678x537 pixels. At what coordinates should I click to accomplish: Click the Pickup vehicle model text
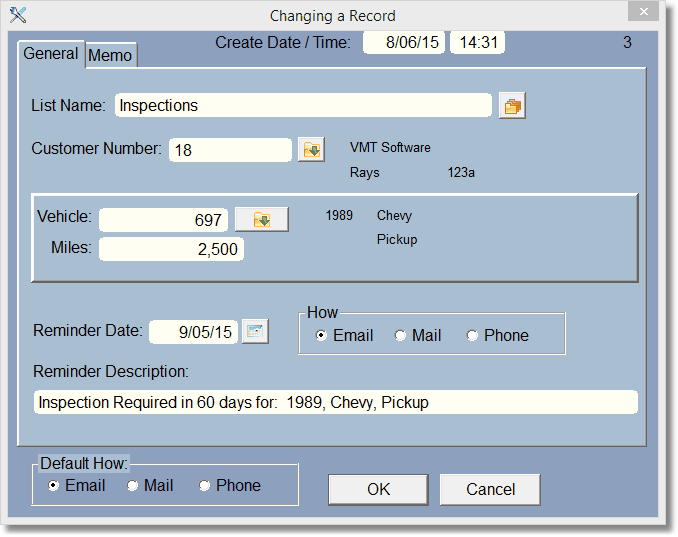coord(397,239)
